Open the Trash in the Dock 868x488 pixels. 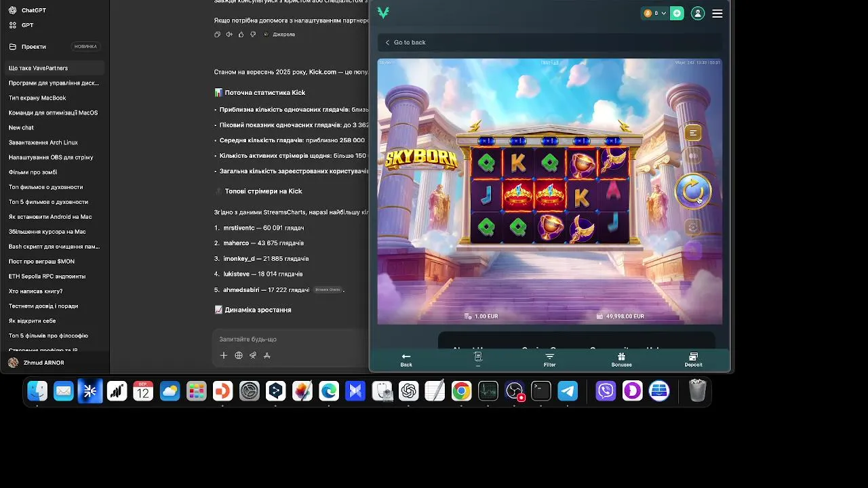click(x=697, y=391)
